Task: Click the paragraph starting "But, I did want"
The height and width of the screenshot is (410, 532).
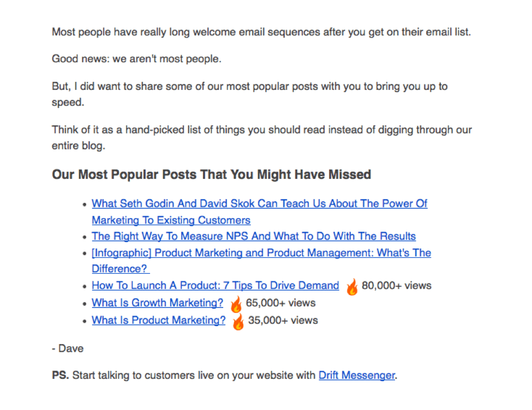Action: click(249, 87)
